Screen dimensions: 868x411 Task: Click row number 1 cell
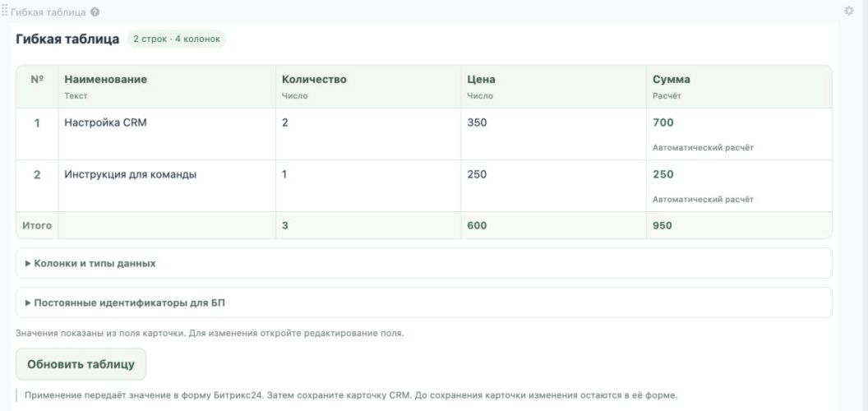click(x=37, y=134)
